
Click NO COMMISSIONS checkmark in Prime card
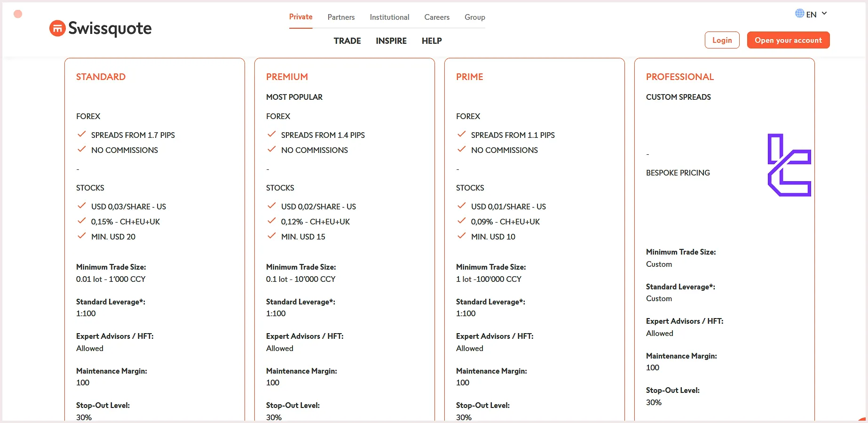[x=462, y=149]
